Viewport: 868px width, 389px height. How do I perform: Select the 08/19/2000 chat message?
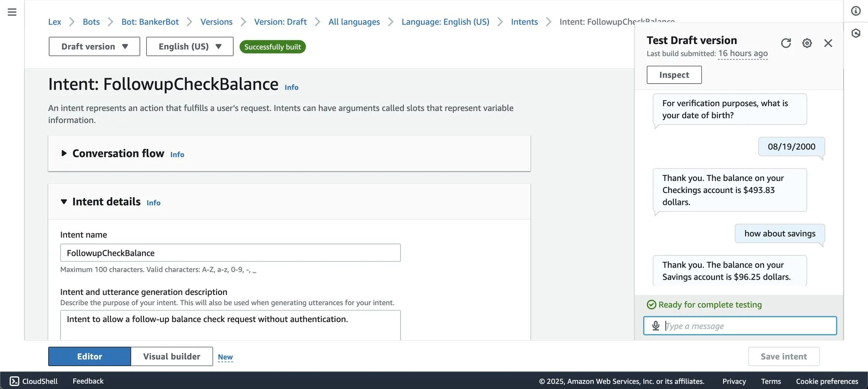tap(791, 146)
